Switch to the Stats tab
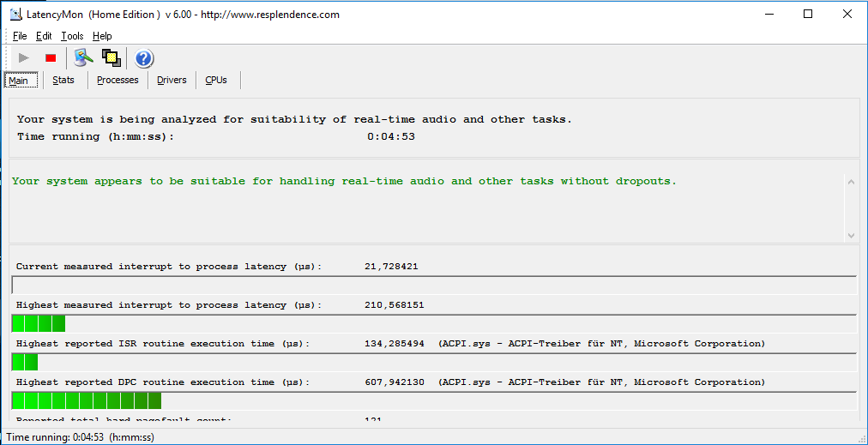This screenshot has height=445, width=868. 63,80
